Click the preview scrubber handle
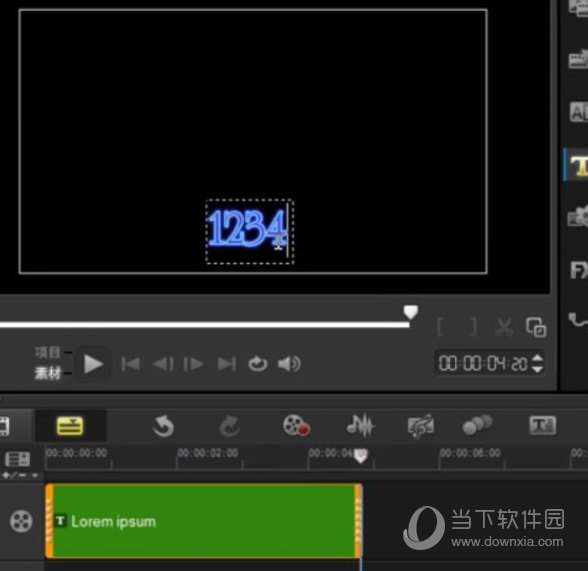Viewport: 588px width, 571px height. tap(411, 312)
